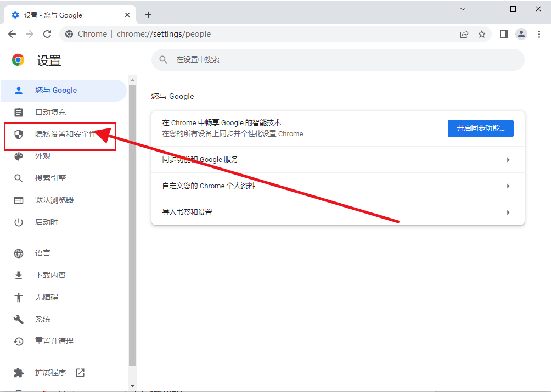Open 语言 settings section
Viewport: 551px width, 392px height.
click(x=63, y=253)
